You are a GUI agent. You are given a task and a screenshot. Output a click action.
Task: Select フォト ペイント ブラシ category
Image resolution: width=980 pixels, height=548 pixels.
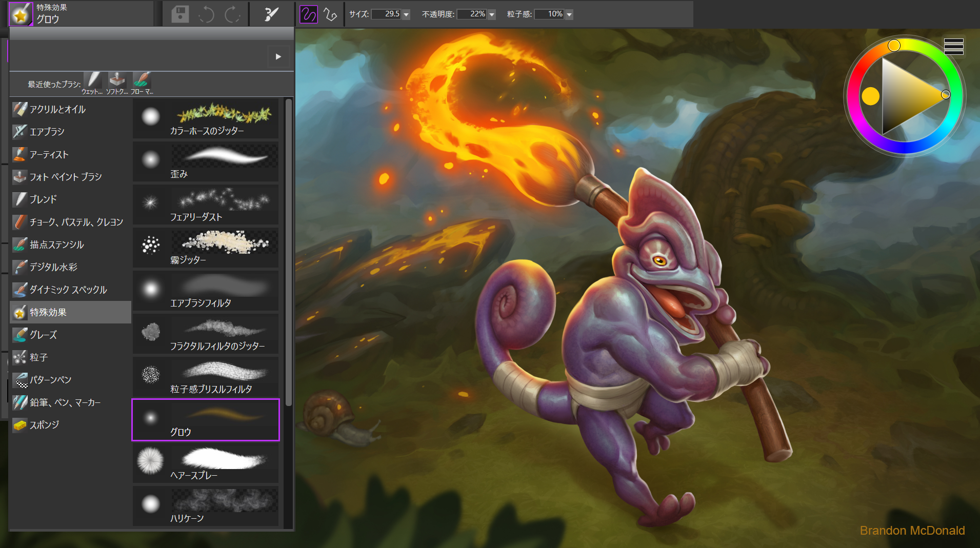point(70,177)
